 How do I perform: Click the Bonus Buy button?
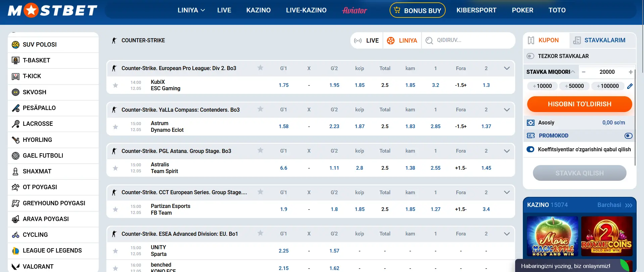click(417, 10)
